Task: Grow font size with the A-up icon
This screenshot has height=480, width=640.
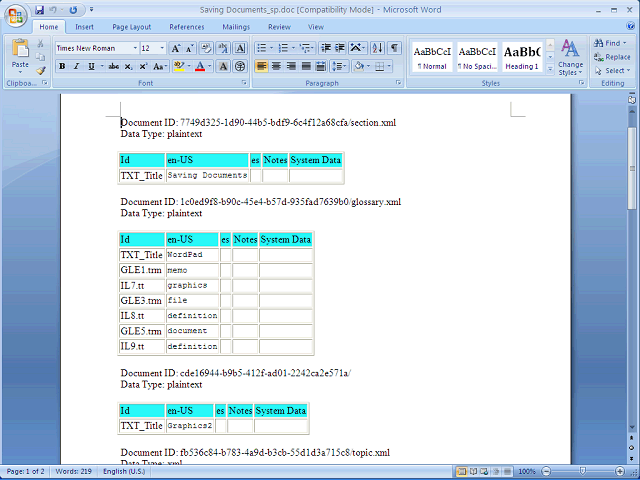Action: 175,48
